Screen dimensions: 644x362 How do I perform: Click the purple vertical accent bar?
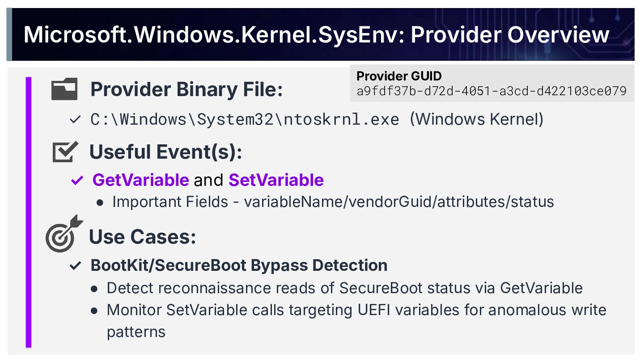(29, 212)
